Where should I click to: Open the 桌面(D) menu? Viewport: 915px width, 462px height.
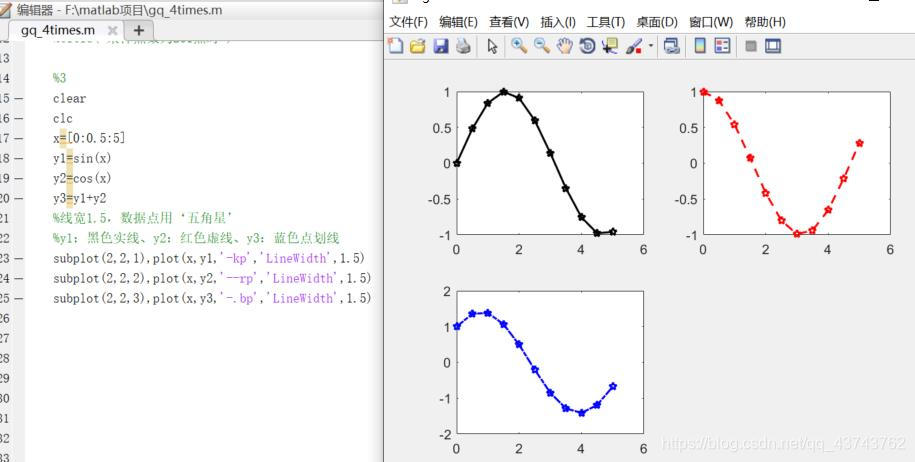[x=657, y=22]
